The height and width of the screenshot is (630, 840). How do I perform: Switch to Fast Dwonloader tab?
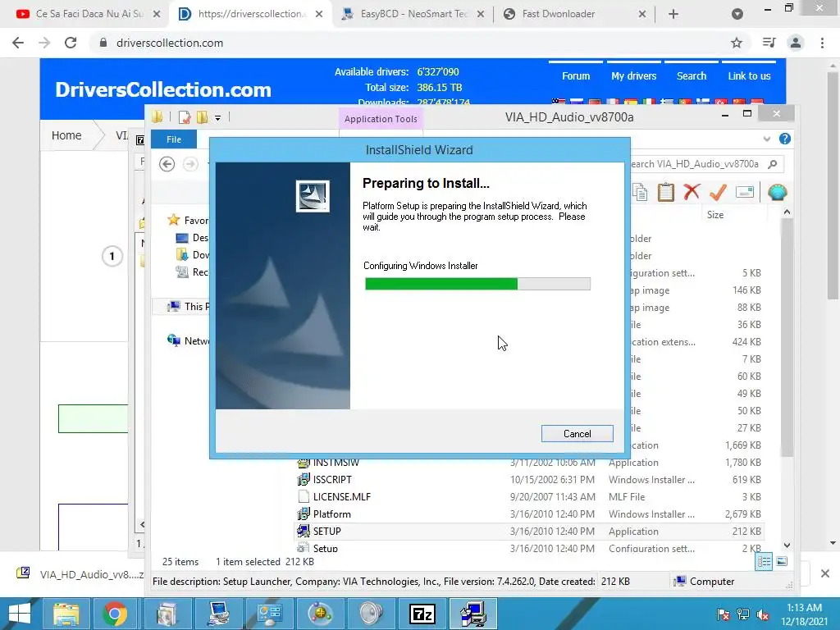click(x=575, y=14)
